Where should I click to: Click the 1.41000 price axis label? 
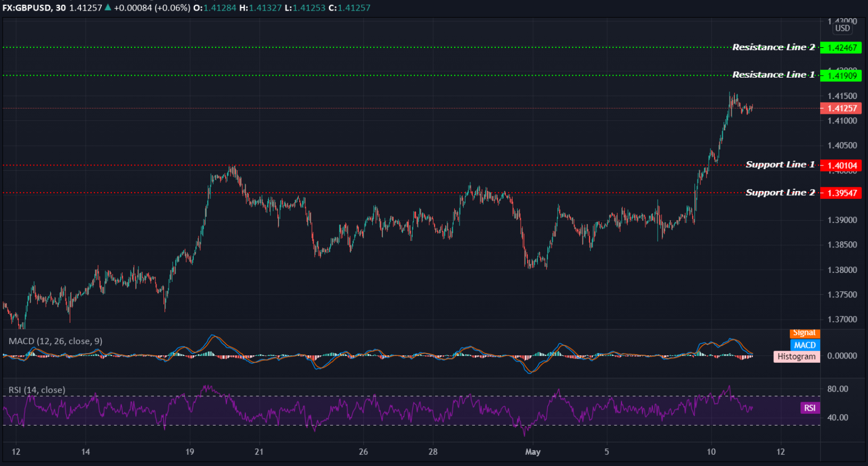tap(842, 121)
